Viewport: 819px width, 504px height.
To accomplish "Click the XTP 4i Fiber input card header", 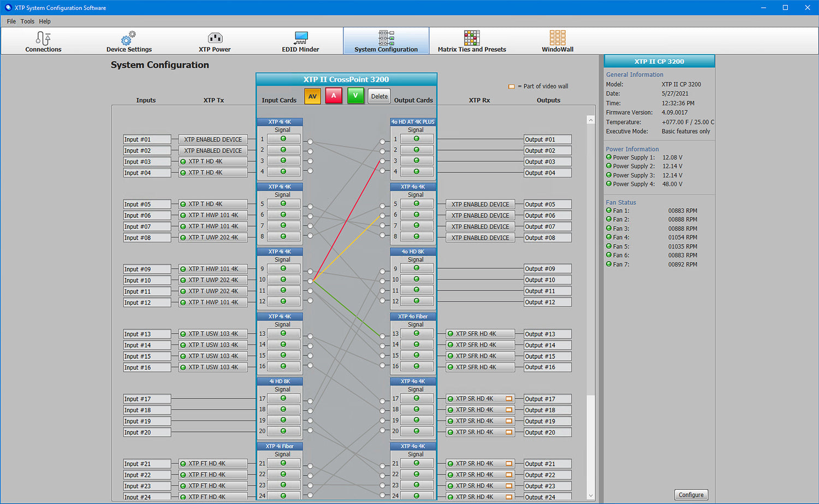I will pyautogui.click(x=280, y=446).
